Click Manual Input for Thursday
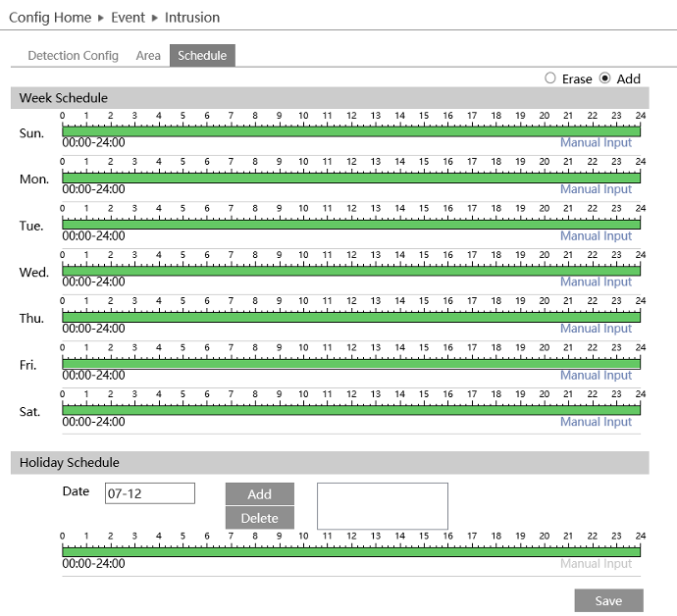Screen dimensions: 677x616 click(x=596, y=329)
